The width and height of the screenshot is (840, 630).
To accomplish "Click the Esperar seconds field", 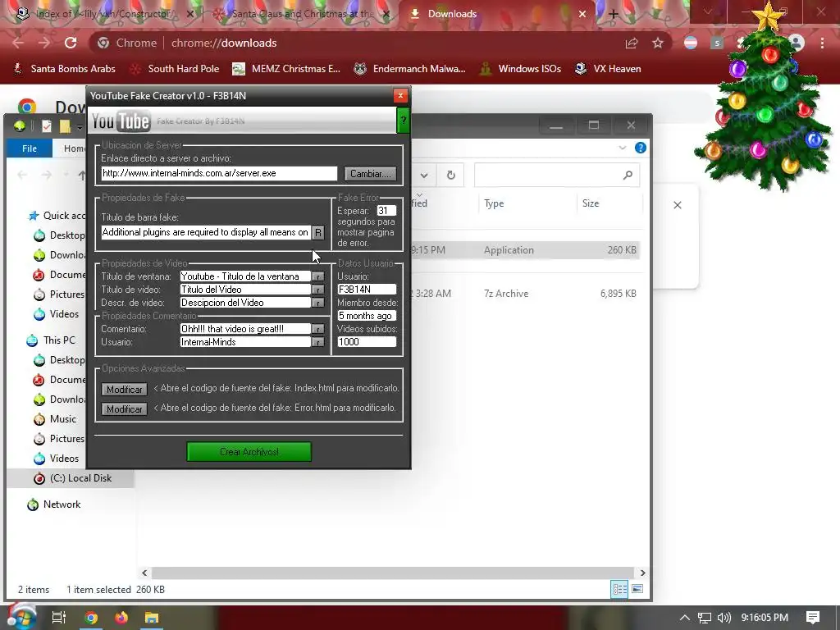I will (x=386, y=211).
